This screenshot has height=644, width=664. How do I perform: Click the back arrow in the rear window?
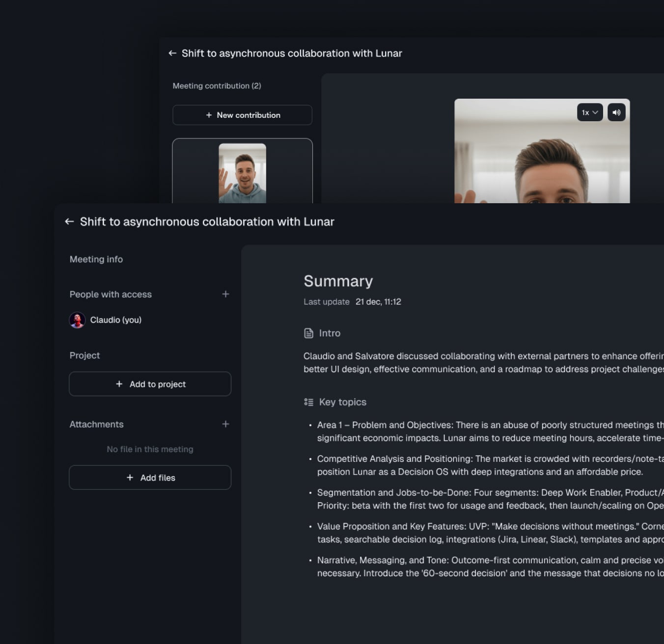pos(172,53)
